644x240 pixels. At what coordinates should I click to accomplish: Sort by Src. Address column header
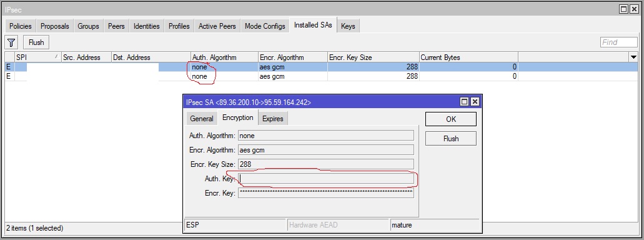point(86,57)
